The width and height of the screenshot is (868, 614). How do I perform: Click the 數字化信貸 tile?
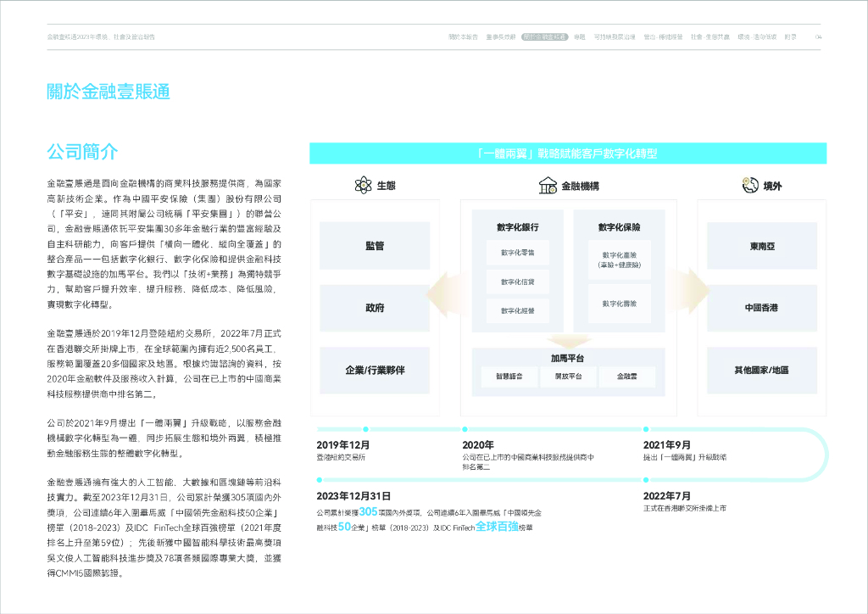[x=518, y=282]
